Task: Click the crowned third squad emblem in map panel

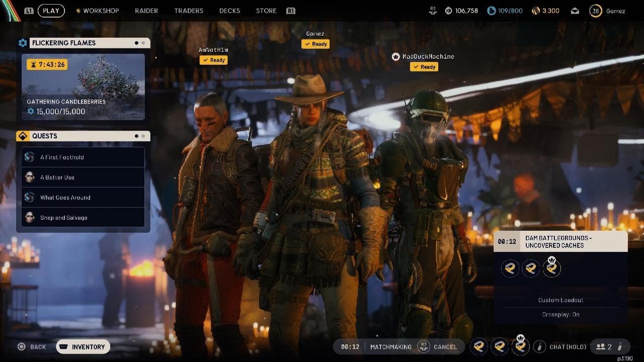Action: click(551, 268)
